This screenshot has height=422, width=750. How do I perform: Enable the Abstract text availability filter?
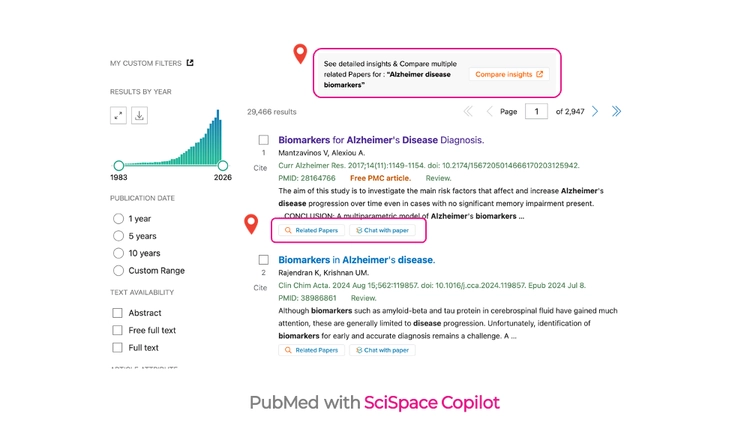click(x=117, y=313)
